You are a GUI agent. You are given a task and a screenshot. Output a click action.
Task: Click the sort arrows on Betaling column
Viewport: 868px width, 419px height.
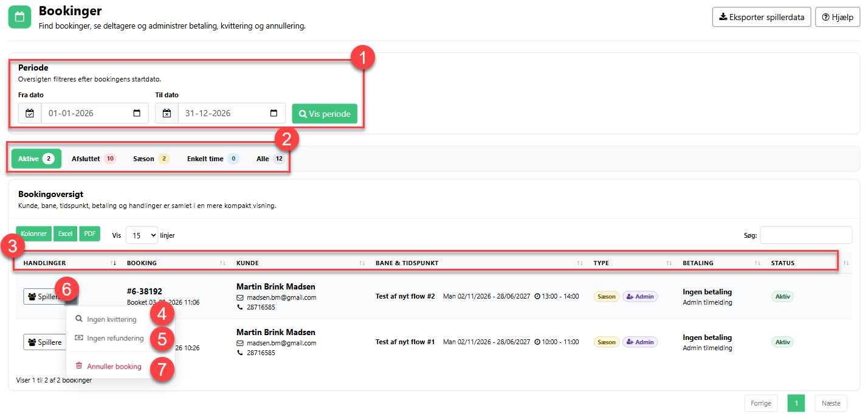point(757,263)
